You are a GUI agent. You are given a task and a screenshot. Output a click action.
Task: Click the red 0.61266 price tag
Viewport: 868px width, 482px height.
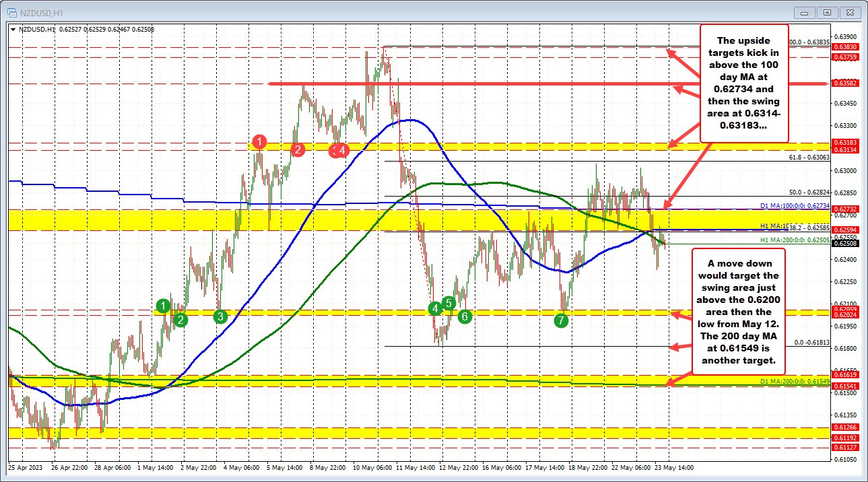pyautogui.click(x=845, y=427)
